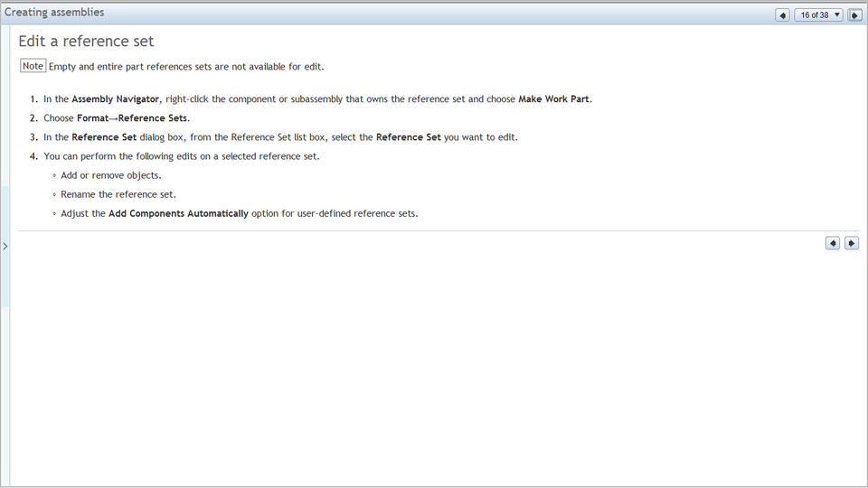Click step 4 'You can perform the following edits' text
Image resolution: width=868 pixels, height=488 pixels.
tap(181, 156)
